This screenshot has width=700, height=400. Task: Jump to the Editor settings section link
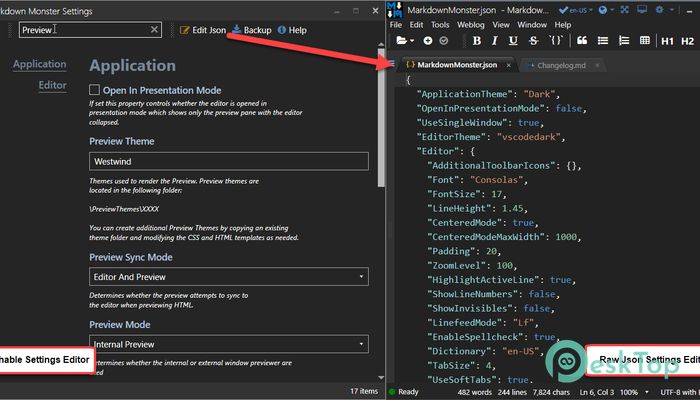coord(53,85)
